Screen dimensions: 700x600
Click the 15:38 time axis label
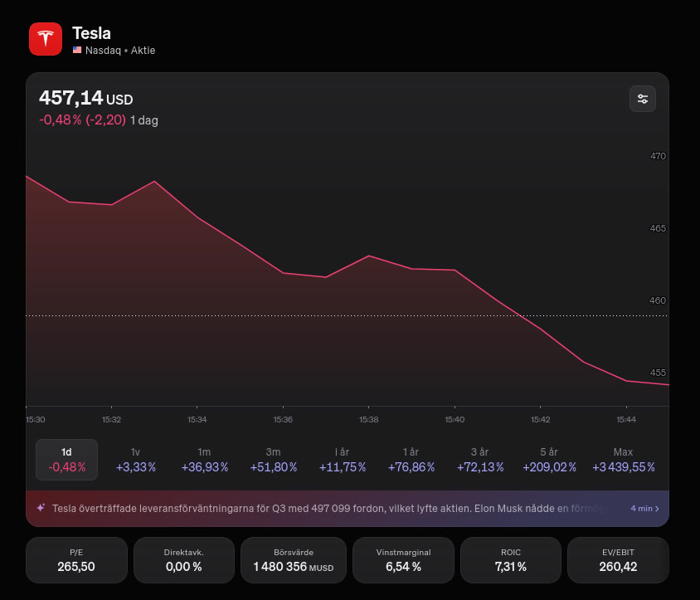[369, 420]
